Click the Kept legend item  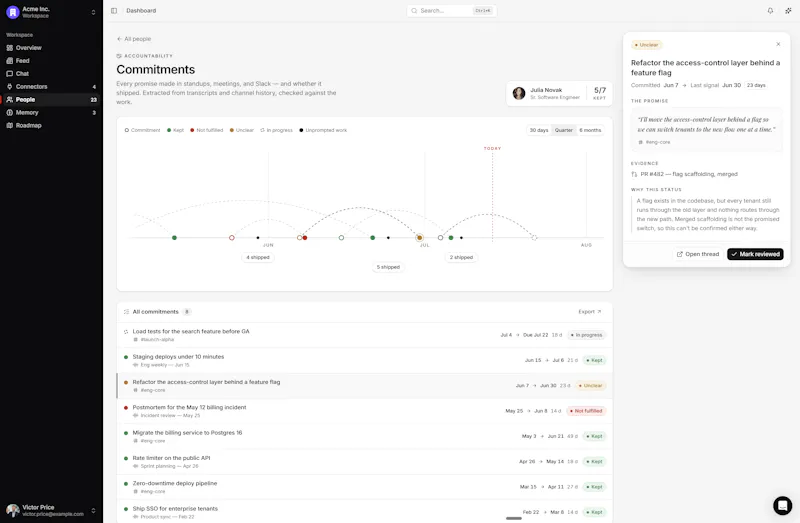(175, 130)
